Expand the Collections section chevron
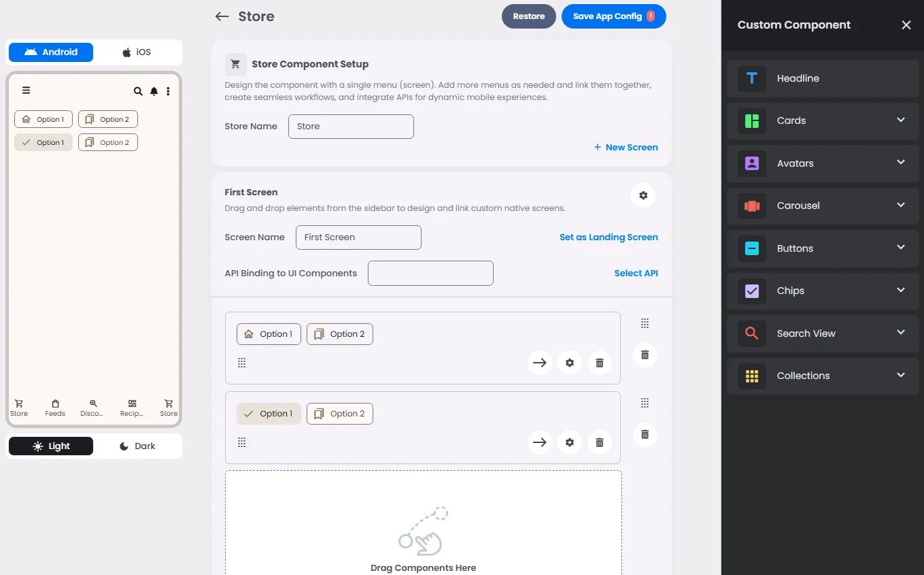 [901, 376]
